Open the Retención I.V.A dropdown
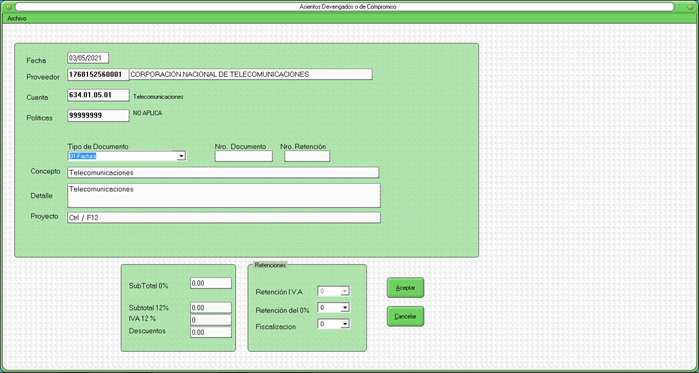Screen dimensions: 699x373 click(x=344, y=291)
